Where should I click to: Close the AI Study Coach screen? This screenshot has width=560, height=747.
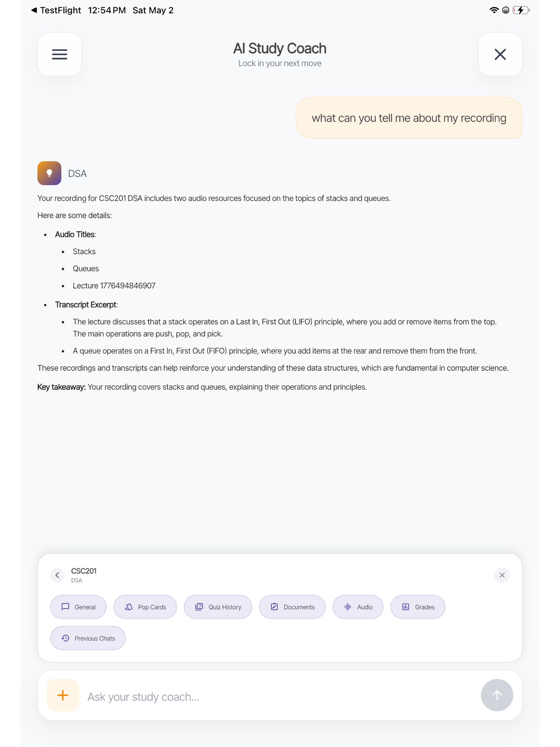[x=500, y=54]
